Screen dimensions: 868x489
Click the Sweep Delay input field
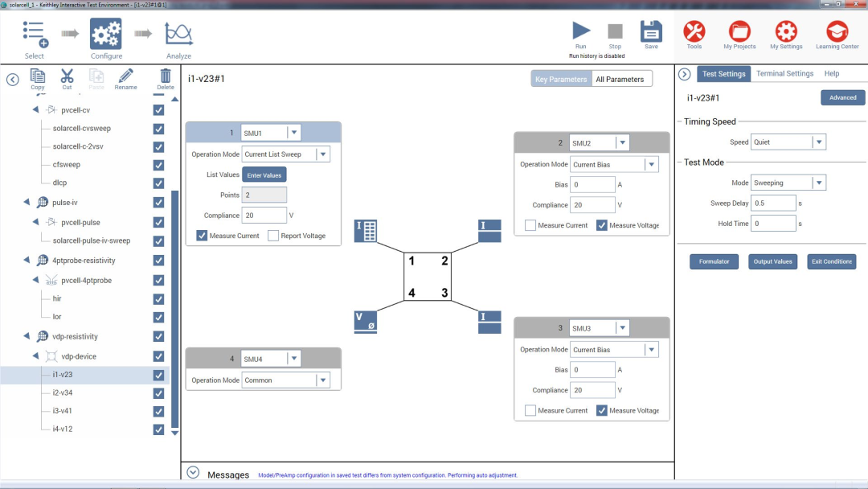coord(773,203)
